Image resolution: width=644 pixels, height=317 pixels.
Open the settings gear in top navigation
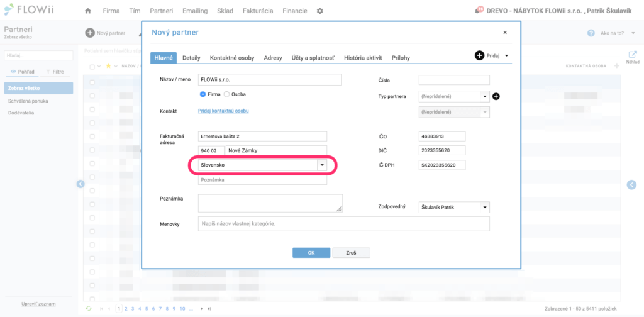319,11
